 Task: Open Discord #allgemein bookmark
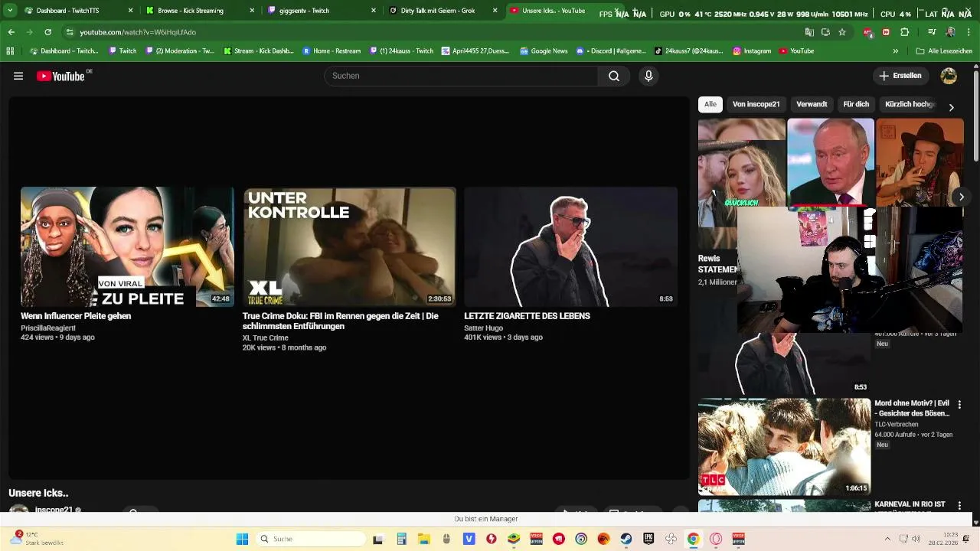[611, 51]
